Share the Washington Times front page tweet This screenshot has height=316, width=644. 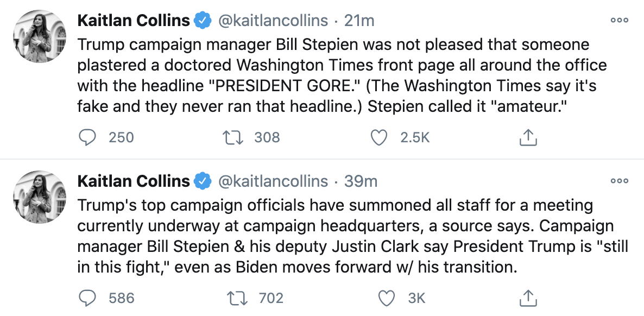click(x=528, y=138)
